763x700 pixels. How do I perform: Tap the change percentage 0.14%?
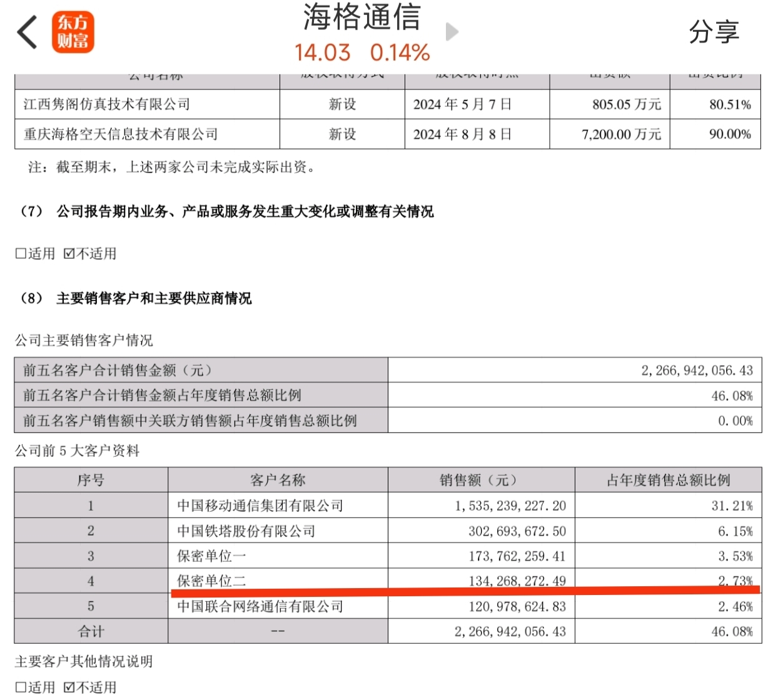(400, 52)
